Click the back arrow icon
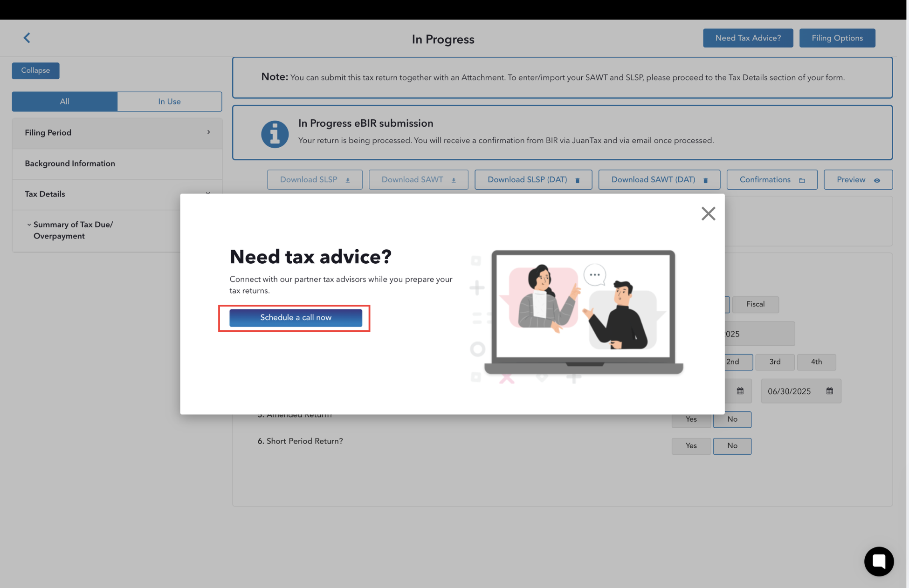 coord(27,38)
